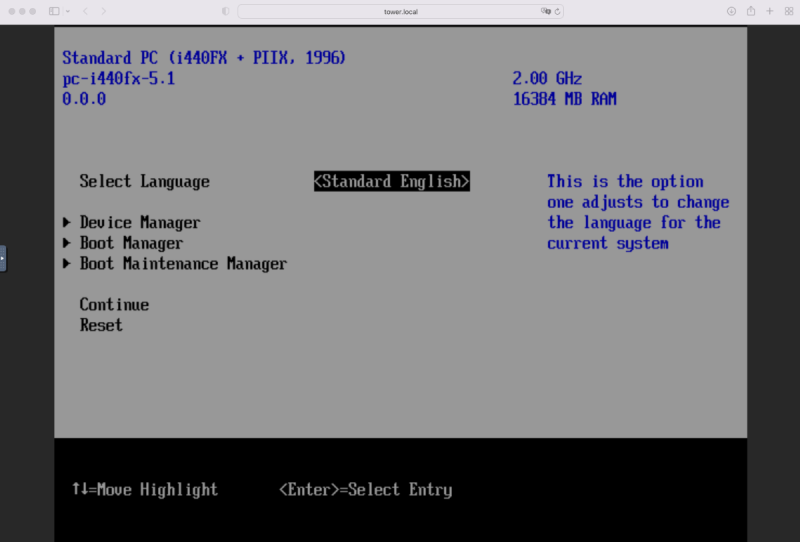The image size is (800, 542).
Task: Expand the Boot Manager entry
Action: (x=131, y=243)
